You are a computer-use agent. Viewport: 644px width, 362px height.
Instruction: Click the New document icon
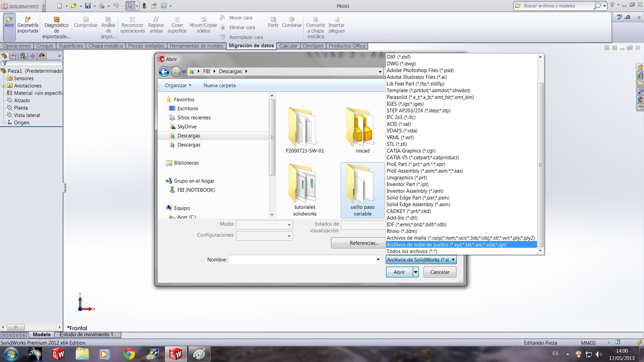(x=60, y=6)
